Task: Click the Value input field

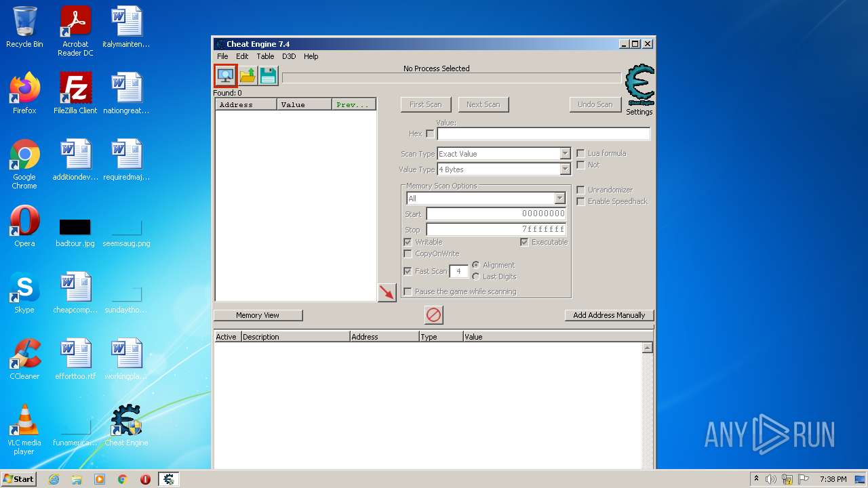Action: point(543,134)
